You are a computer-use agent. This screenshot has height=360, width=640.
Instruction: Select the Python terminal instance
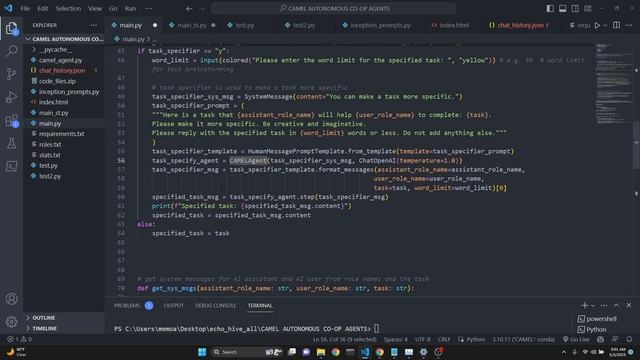[x=592, y=329]
